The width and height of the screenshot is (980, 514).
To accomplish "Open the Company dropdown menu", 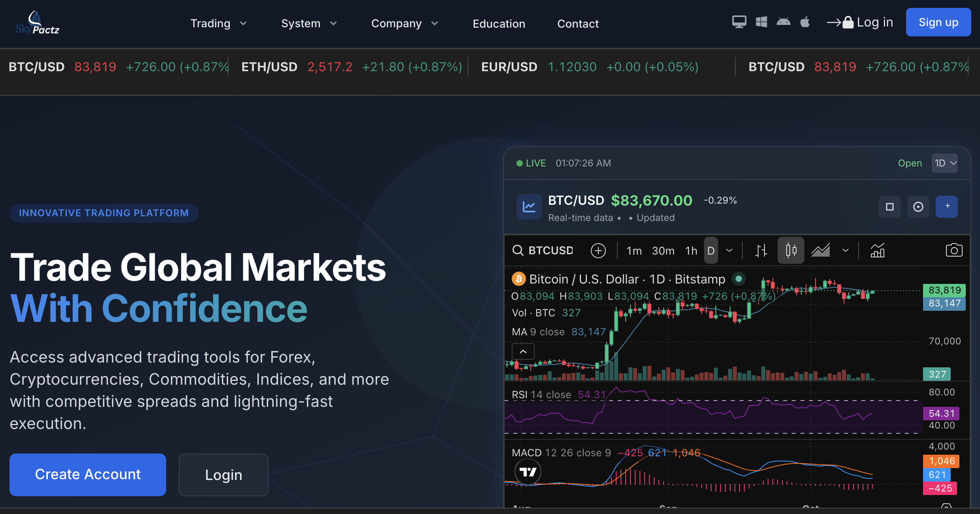I will click(405, 23).
